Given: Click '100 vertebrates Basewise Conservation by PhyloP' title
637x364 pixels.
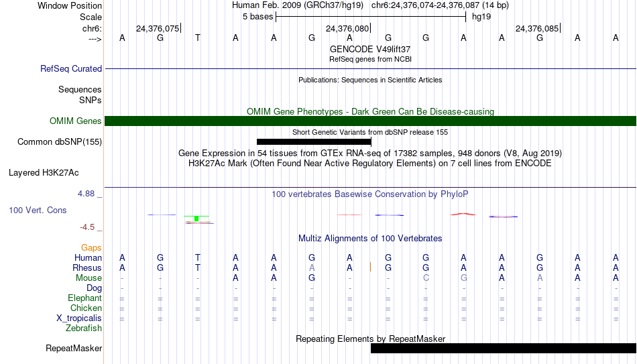Looking at the screenshot, I should (370, 194).
